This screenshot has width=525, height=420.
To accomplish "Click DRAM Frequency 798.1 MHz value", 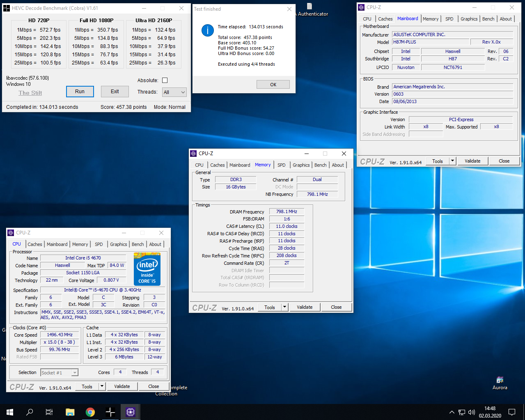I will pos(287,211).
